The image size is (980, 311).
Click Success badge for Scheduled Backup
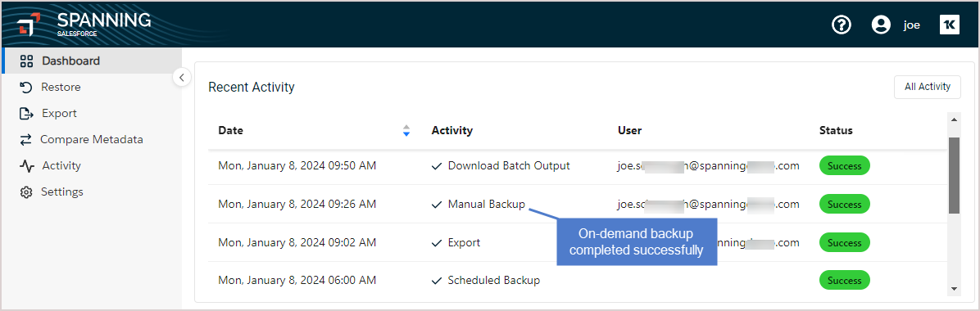click(x=844, y=281)
